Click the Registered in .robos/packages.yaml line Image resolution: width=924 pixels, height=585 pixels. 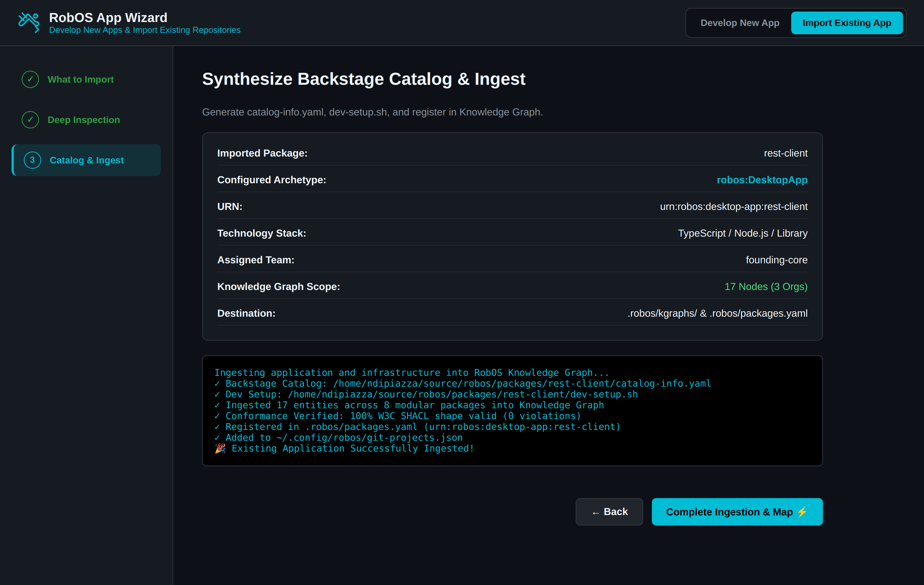[x=417, y=426]
